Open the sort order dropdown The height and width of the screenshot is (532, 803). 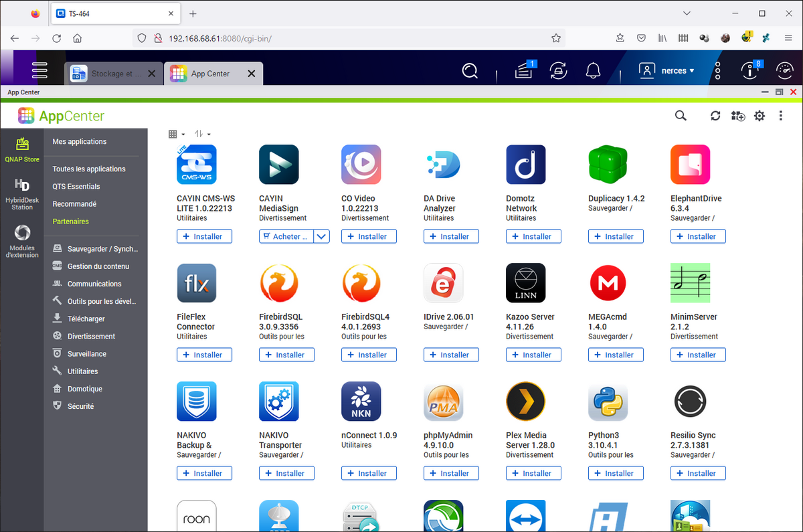[x=202, y=134]
